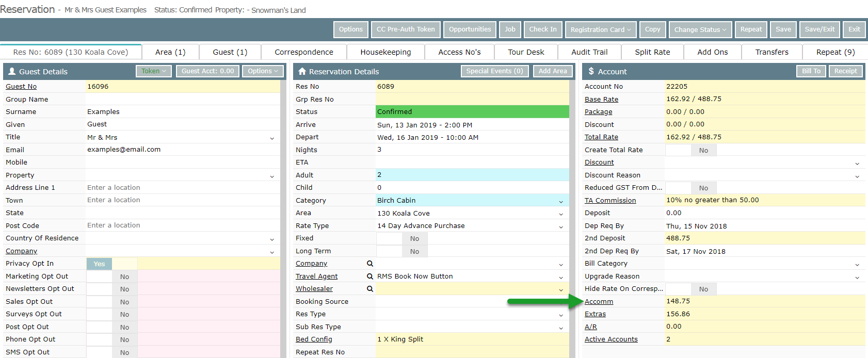Viewport: 868px width, 358px height.
Task: Switch to the Repeat (9) tab
Action: (835, 52)
